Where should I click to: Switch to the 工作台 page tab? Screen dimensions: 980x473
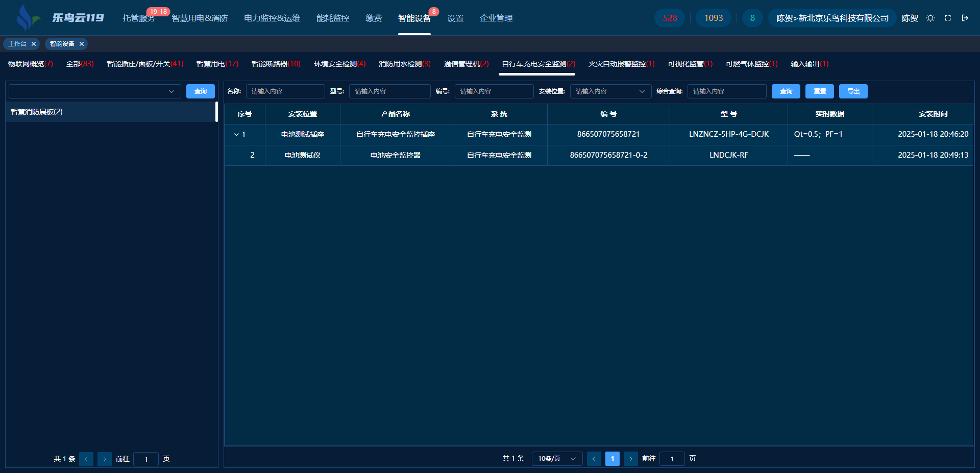pos(17,44)
